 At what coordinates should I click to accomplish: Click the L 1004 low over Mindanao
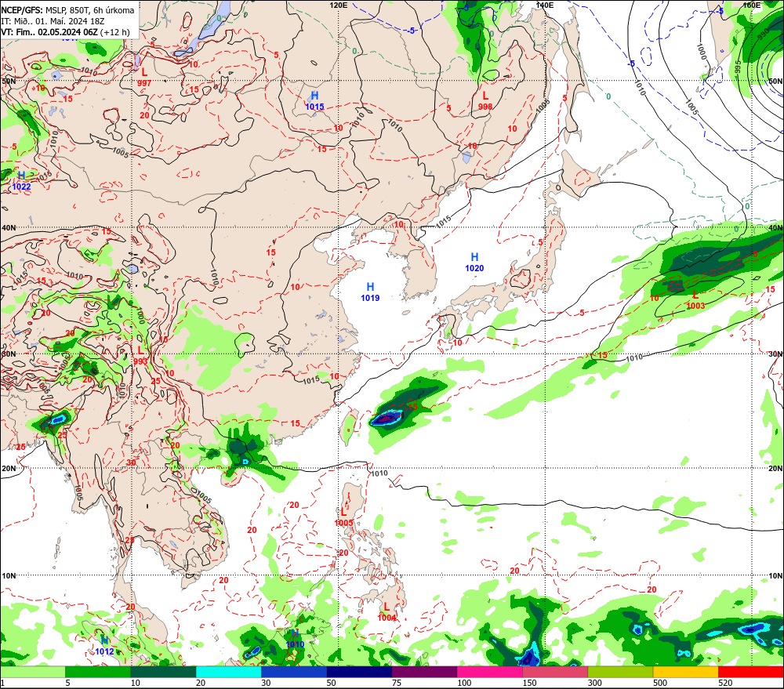(387, 612)
